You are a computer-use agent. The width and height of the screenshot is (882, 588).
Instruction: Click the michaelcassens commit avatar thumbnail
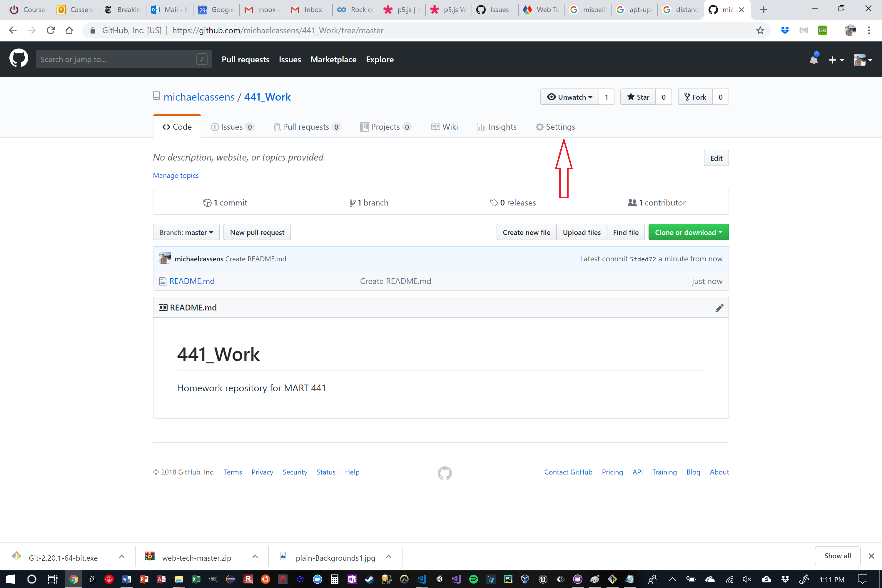tap(165, 258)
